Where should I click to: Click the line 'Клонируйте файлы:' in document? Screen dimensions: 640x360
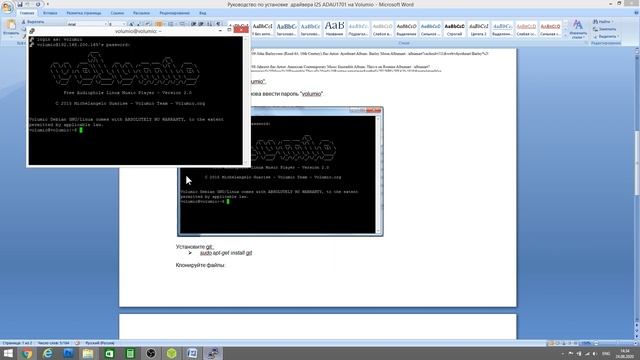[200, 265]
